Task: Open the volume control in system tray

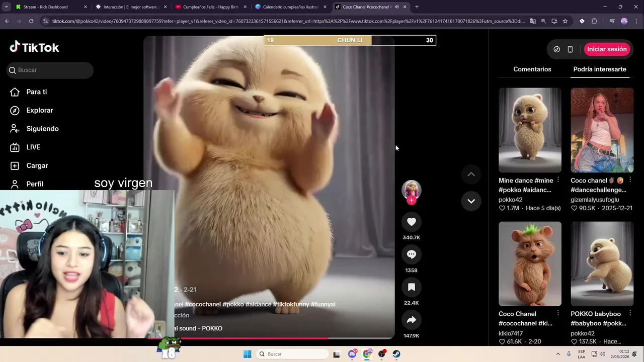Action: pyautogui.click(x=602, y=354)
